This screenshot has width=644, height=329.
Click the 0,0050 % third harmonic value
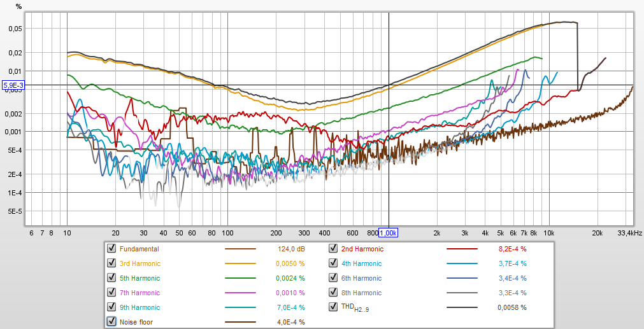(x=290, y=264)
